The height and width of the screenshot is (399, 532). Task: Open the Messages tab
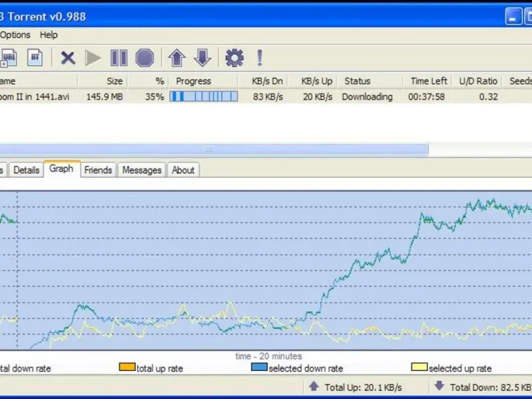click(x=142, y=170)
